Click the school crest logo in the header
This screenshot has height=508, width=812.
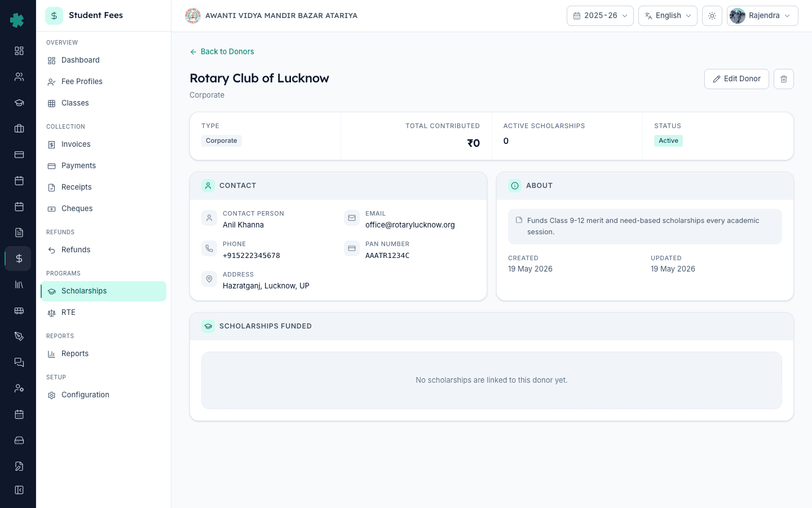click(193, 16)
